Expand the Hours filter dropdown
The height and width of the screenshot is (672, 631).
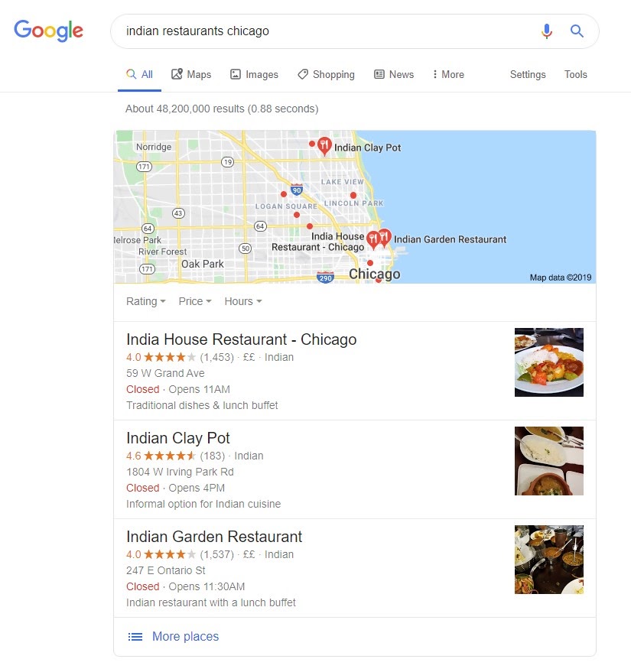(243, 301)
